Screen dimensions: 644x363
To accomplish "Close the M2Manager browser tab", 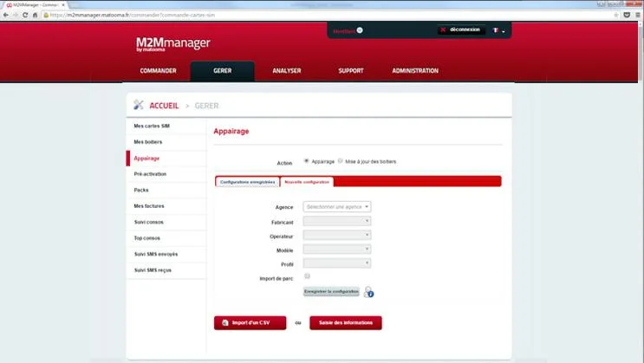I will point(63,5).
